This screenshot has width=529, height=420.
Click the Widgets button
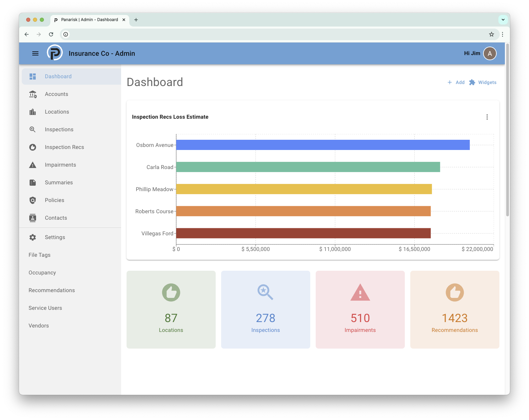[x=483, y=82]
